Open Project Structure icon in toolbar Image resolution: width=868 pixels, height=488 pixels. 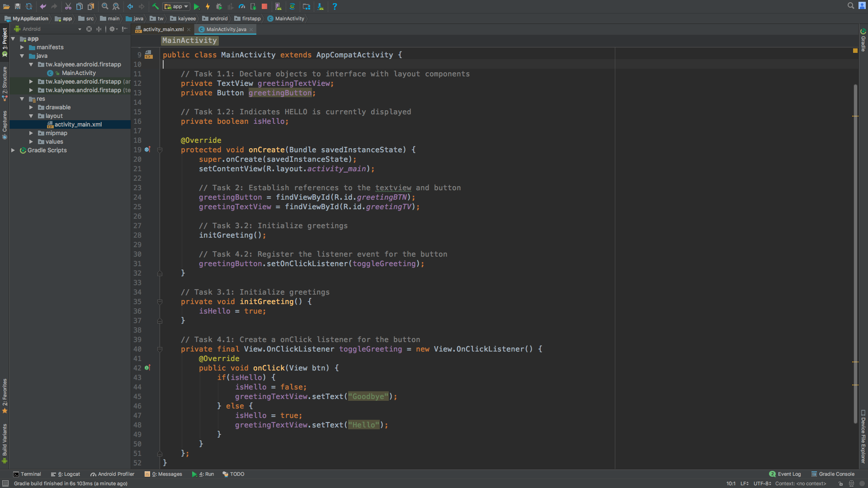tap(307, 6)
